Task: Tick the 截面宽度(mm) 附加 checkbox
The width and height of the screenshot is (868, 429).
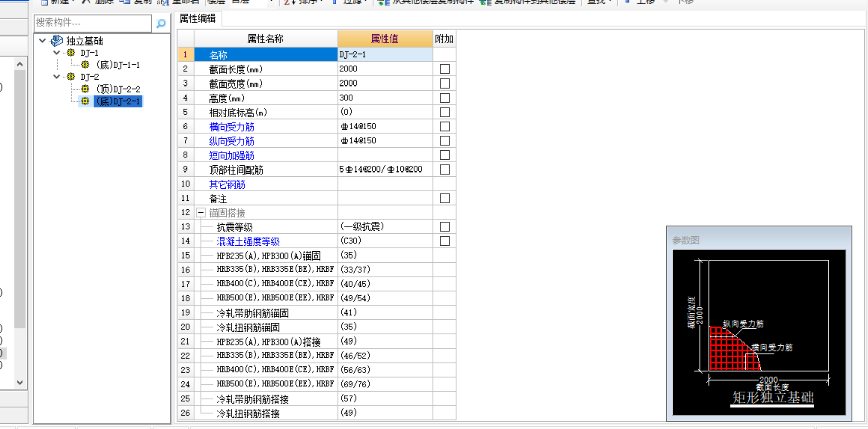Action: 445,83
